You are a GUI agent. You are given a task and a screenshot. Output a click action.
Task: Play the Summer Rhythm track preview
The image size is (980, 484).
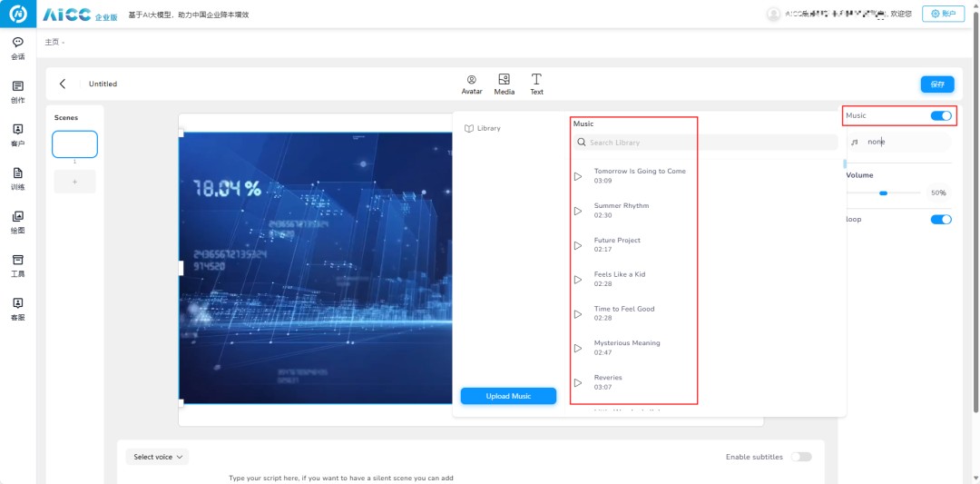[578, 211]
